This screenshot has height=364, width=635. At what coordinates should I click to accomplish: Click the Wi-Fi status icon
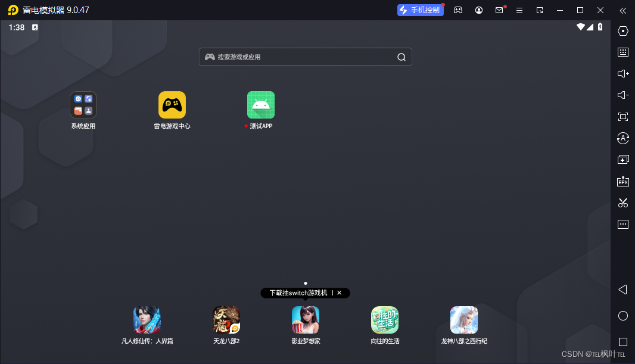[x=581, y=27]
